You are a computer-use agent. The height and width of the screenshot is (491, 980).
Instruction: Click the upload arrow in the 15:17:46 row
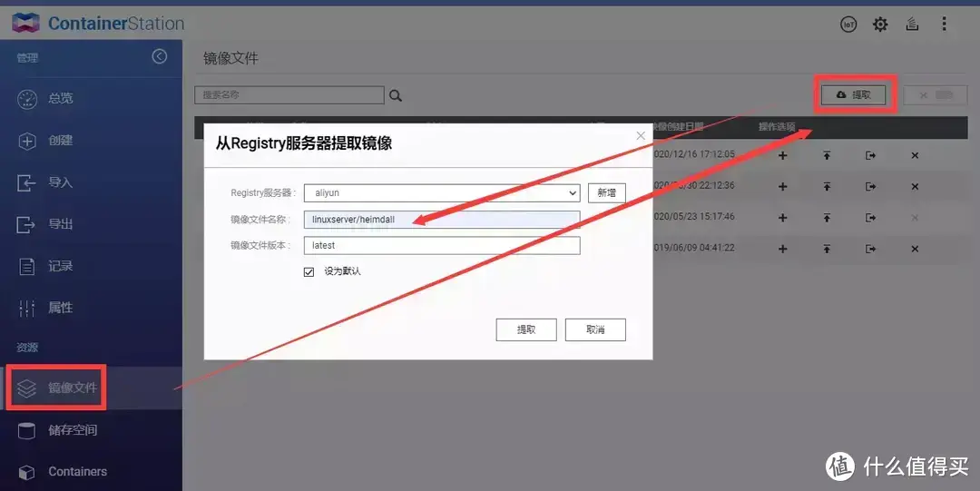coord(827,218)
